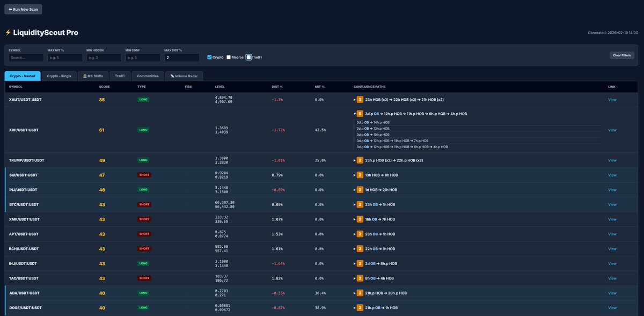Open View link for BTC/USDT:USDT

(x=612, y=204)
